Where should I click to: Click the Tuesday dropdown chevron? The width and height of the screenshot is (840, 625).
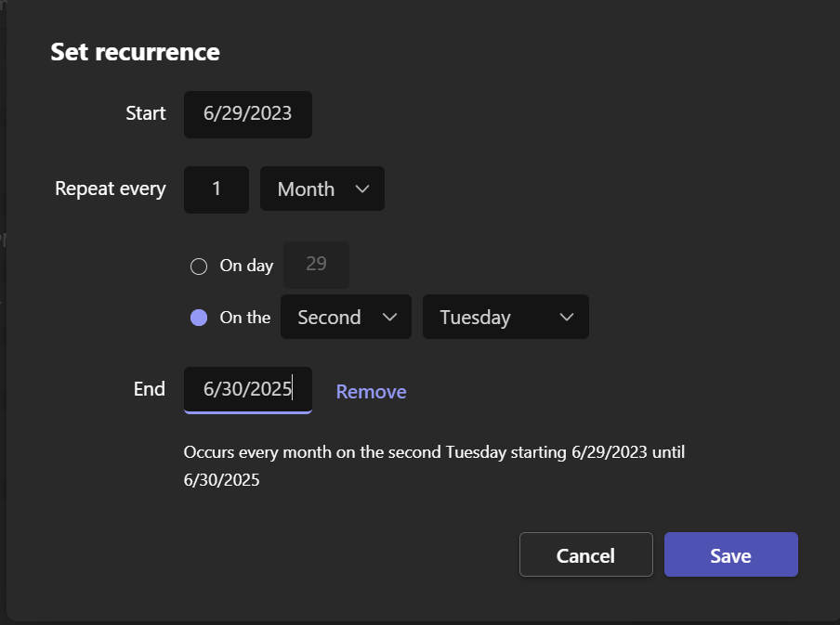click(567, 317)
